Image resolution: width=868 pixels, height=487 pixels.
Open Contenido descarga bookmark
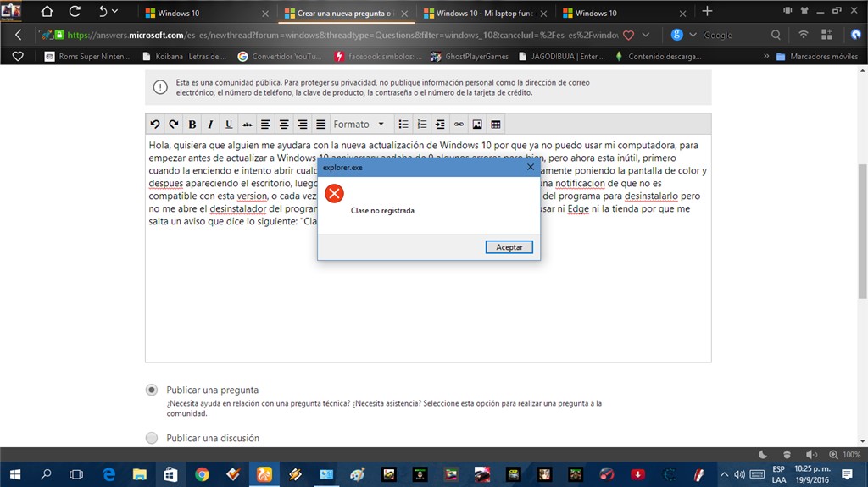(x=658, y=57)
